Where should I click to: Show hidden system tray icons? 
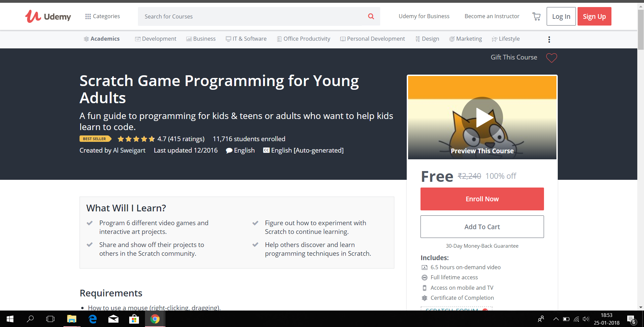[556, 319]
